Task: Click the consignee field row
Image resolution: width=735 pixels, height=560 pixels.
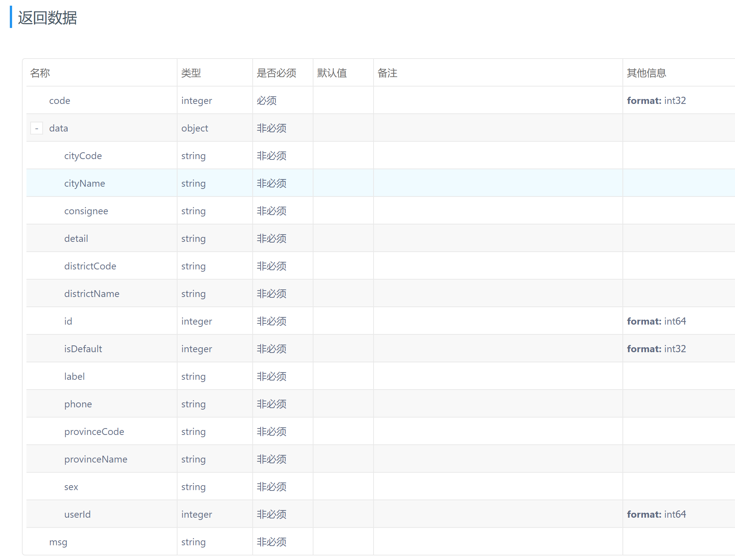Action: click(x=86, y=211)
